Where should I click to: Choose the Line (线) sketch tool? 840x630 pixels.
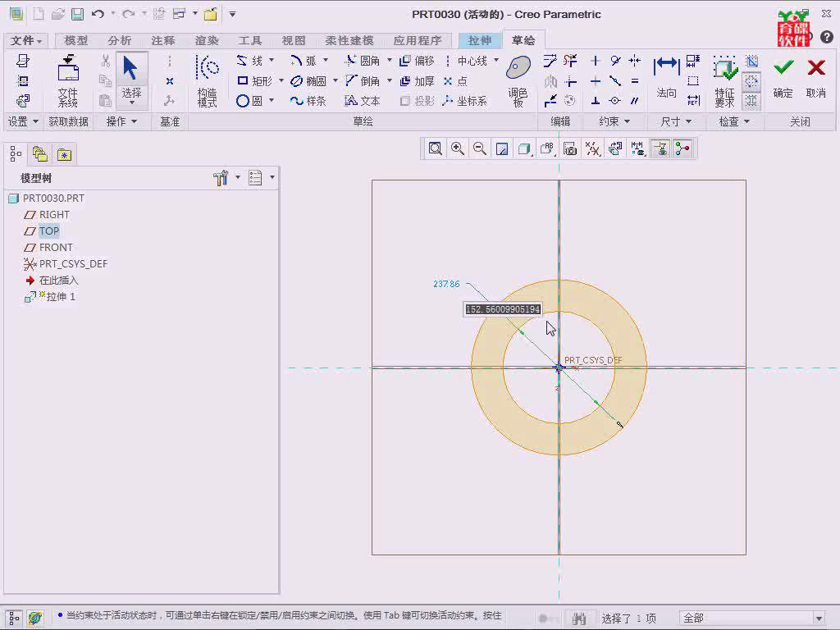coord(250,61)
